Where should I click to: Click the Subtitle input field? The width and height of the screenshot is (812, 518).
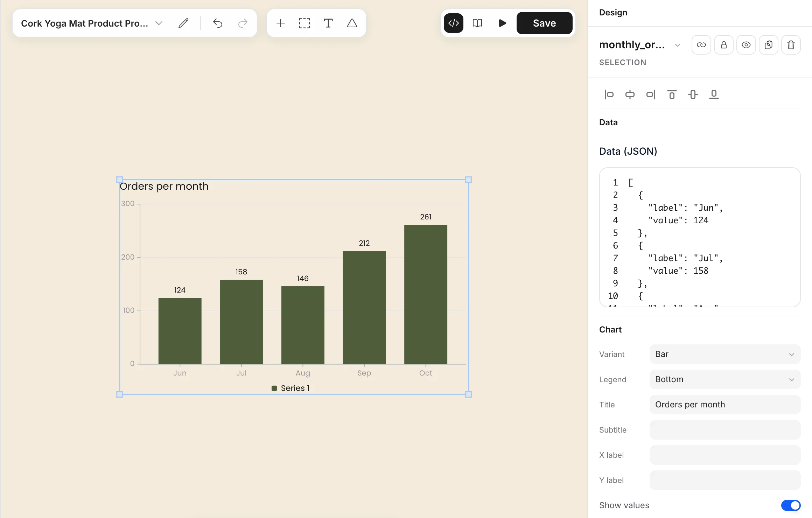click(x=725, y=430)
